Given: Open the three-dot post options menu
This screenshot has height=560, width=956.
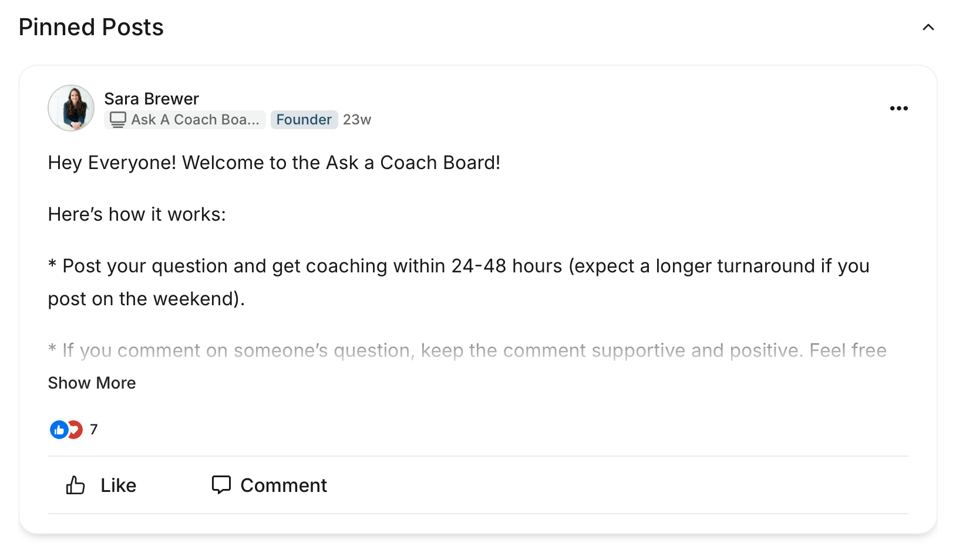Looking at the screenshot, I should [898, 109].
